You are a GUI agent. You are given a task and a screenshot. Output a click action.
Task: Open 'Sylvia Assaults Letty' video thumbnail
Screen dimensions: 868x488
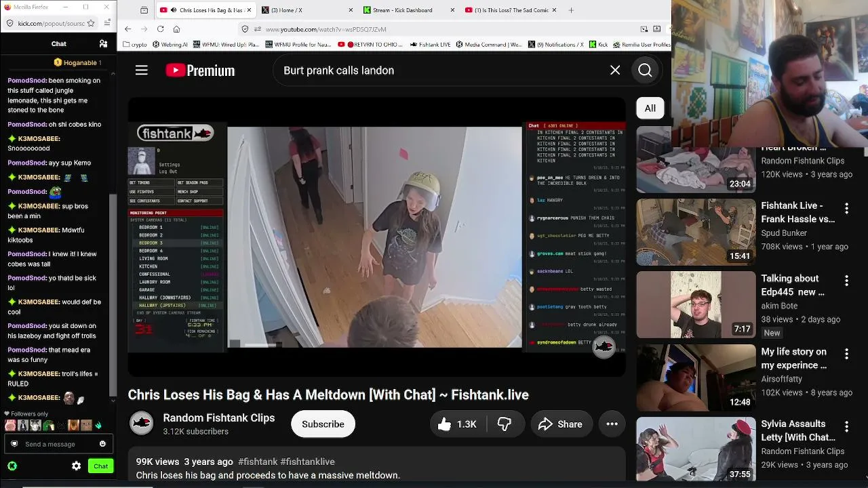[696, 449]
